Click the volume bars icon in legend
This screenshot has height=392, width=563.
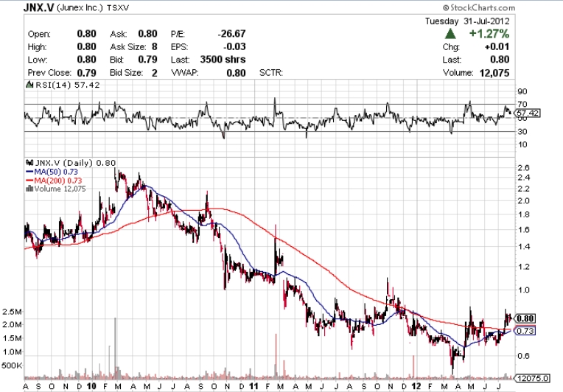pos(29,189)
